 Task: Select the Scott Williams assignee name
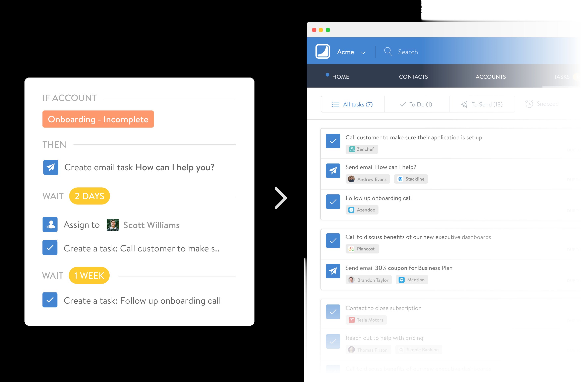pyautogui.click(x=151, y=225)
